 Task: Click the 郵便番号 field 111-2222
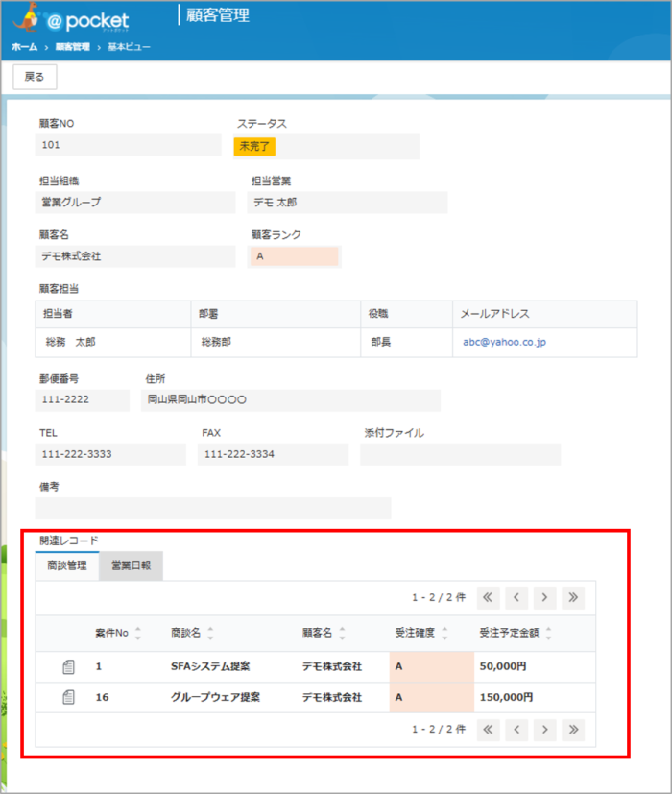[82, 400]
